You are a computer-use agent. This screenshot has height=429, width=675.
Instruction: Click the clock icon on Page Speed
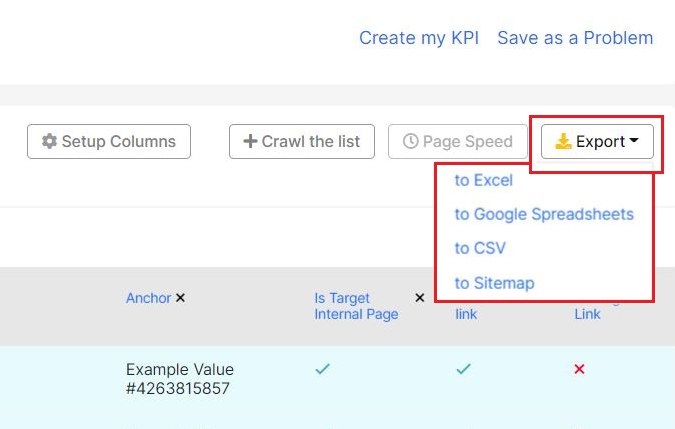click(410, 141)
